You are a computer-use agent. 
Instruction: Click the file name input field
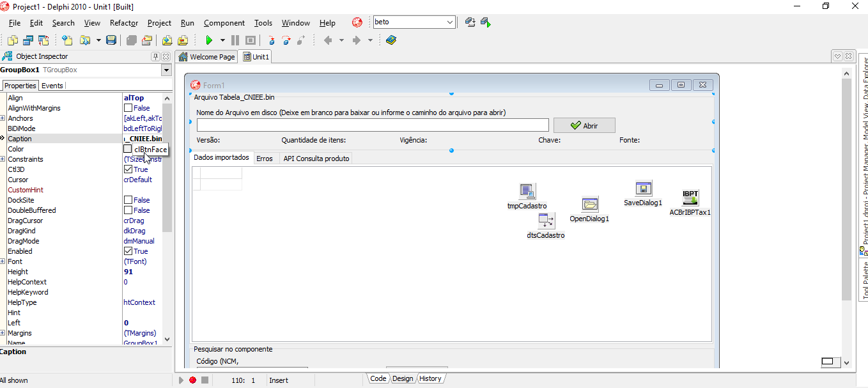[x=373, y=125]
